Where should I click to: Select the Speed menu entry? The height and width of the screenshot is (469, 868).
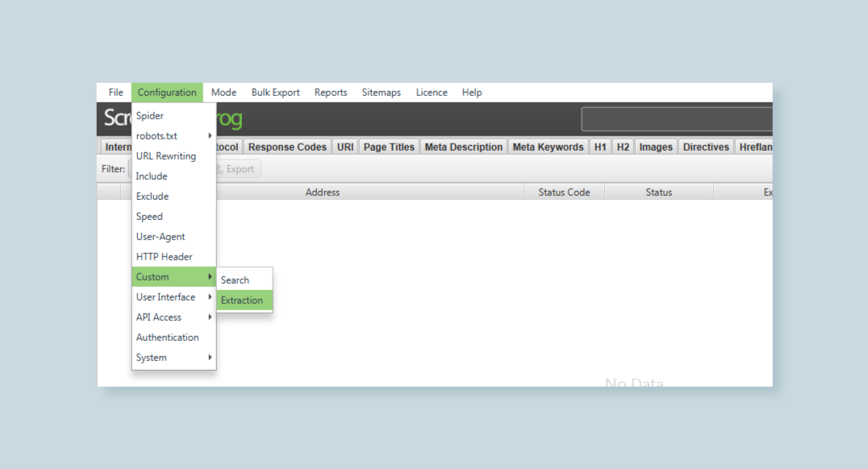(x=173, y=217)
